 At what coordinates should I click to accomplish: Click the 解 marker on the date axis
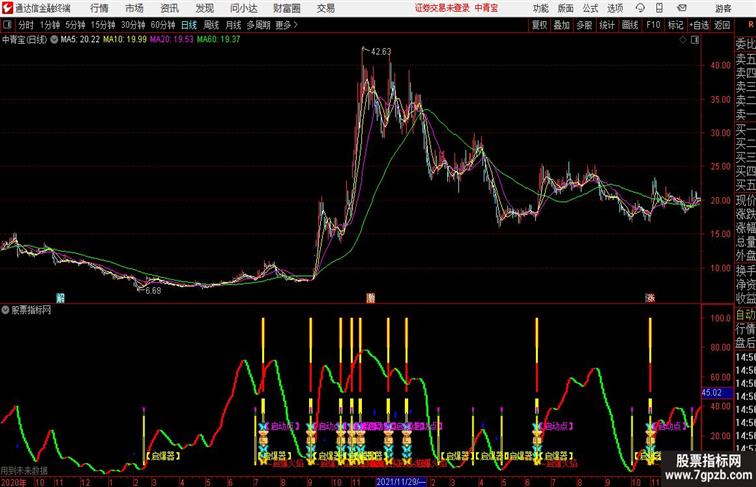tap(60, 298)
